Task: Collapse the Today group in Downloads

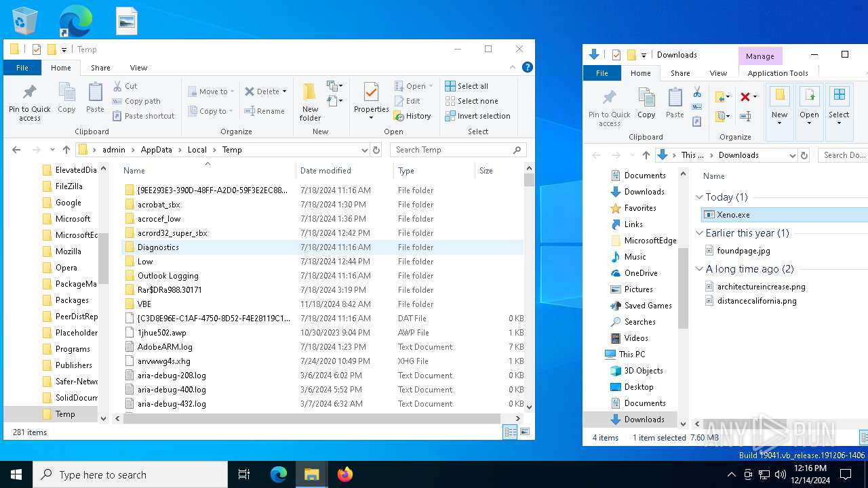Action: pyautogui.click(x=699, y=197)
